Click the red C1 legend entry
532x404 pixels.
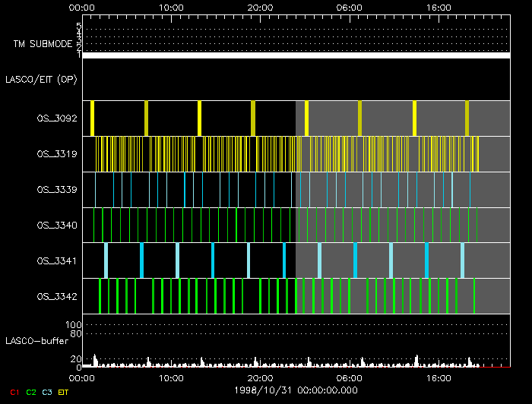tap(14, 392)
